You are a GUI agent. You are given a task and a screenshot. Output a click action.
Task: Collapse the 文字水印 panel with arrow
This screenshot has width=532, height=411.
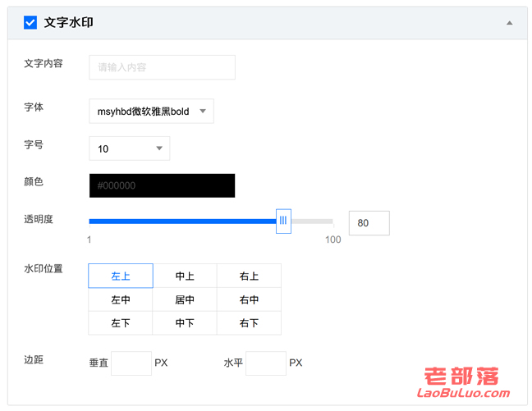509,23
